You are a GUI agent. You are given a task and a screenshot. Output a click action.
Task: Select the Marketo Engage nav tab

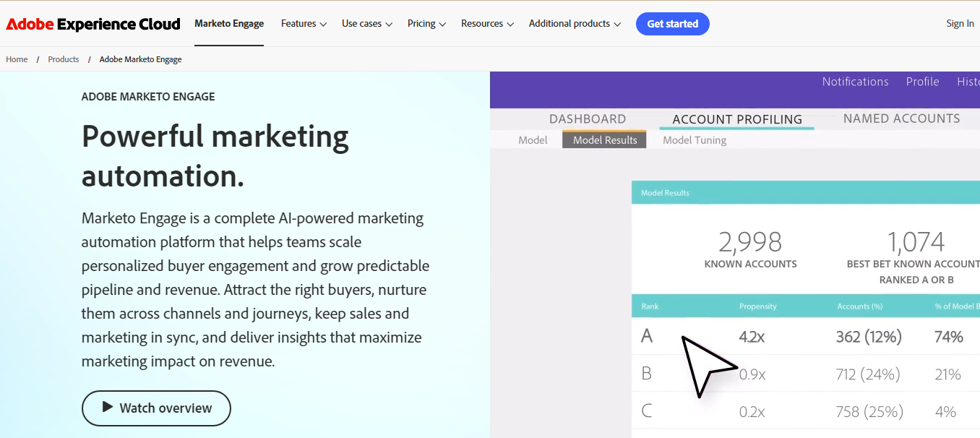tap(229, 24)
